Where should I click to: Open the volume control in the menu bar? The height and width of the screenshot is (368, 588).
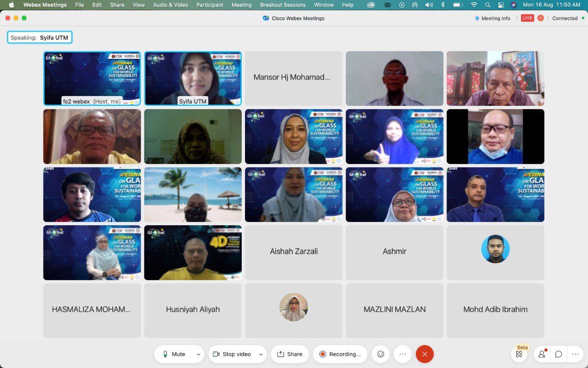[429, 4]
